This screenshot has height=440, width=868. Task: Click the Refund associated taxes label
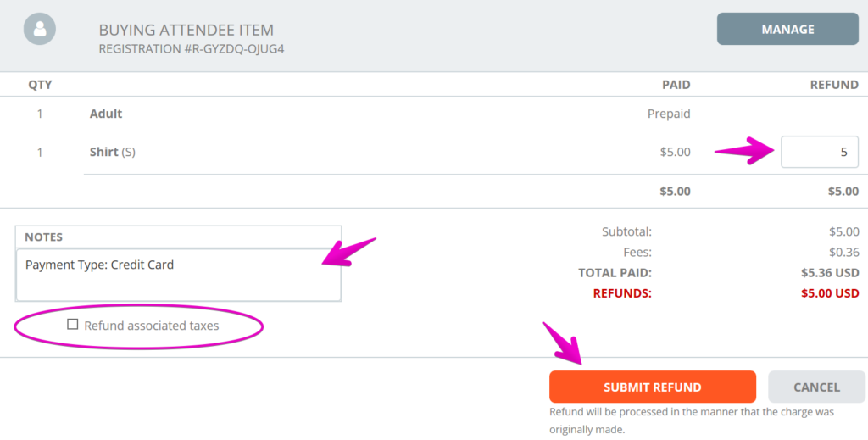pos(152,326)
